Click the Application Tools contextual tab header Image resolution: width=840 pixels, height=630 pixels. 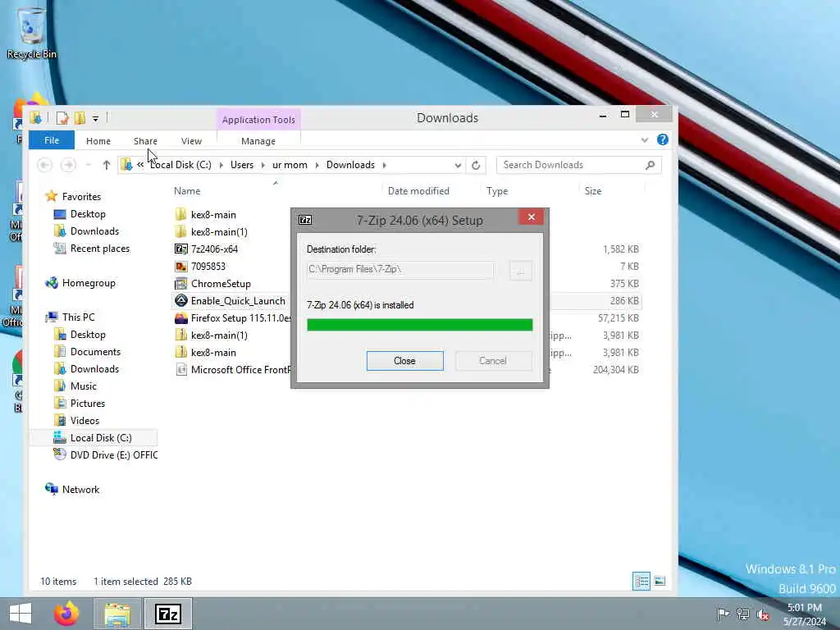258,120
